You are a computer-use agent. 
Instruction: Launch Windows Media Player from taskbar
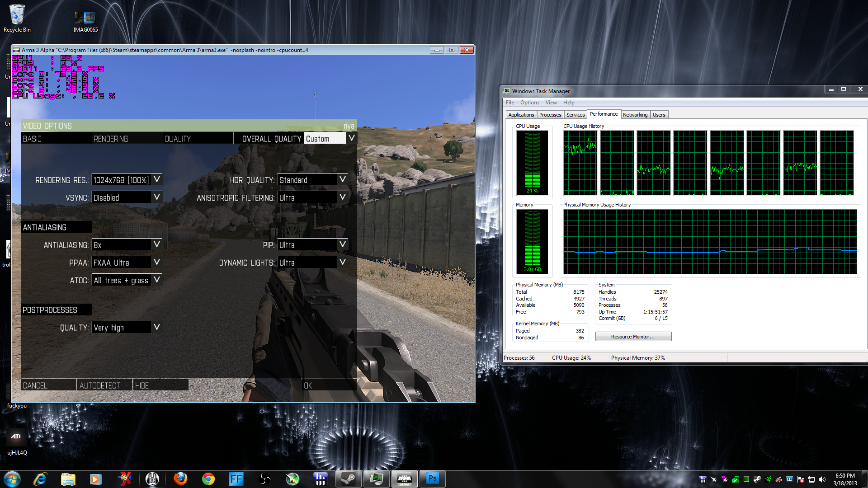(96, 479)
